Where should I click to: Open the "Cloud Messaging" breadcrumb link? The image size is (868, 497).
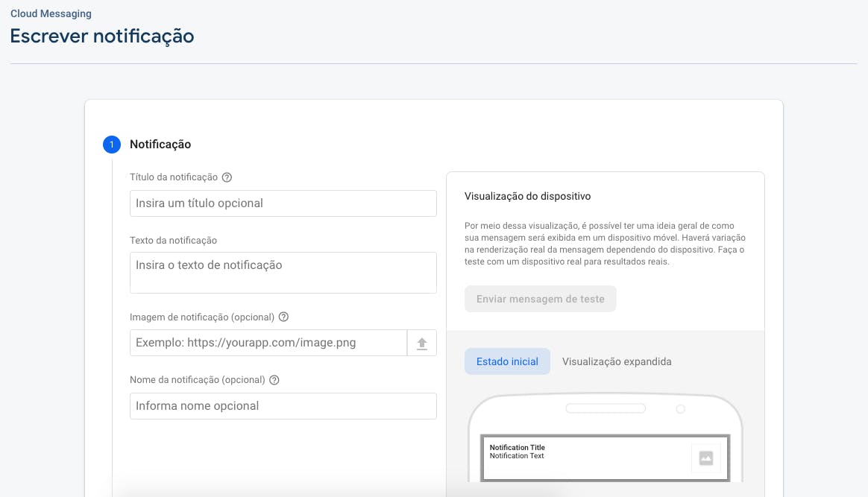click(x=51, y=13)
